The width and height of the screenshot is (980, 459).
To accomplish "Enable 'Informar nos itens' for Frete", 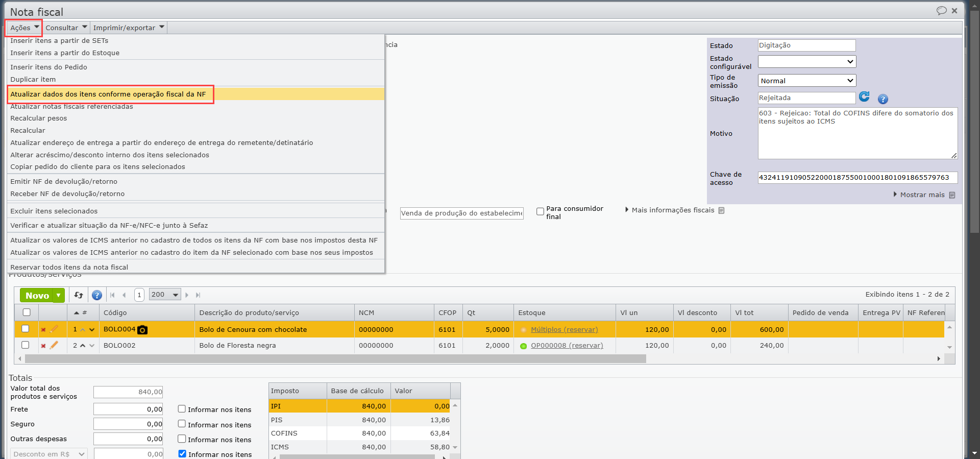I will coord(182,409).
